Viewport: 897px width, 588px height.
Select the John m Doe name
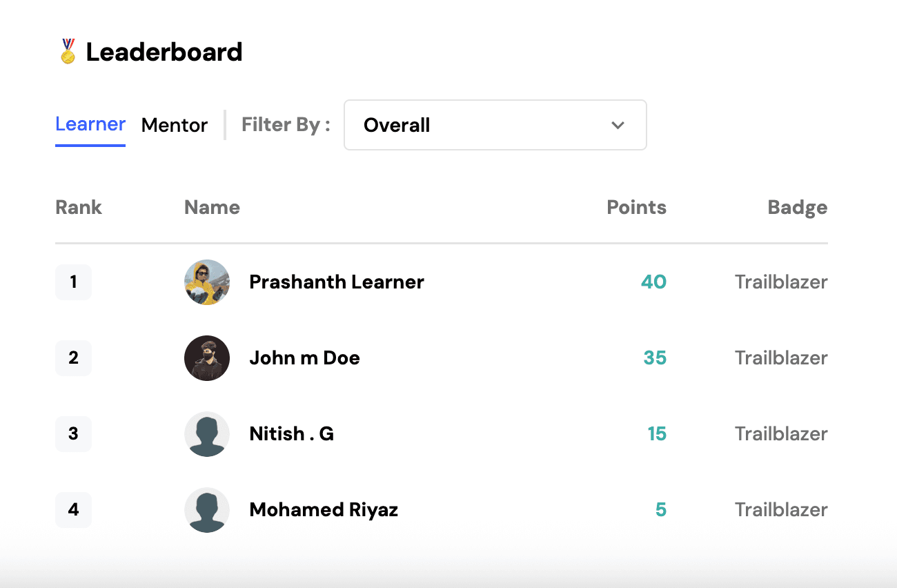point(304,357)
